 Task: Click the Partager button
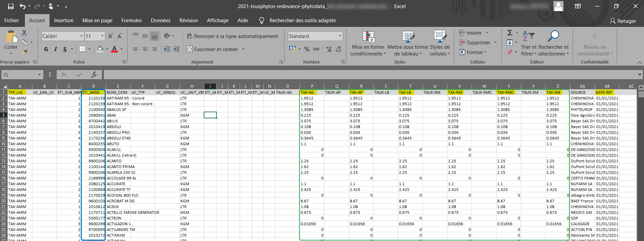tap(623, 21)
